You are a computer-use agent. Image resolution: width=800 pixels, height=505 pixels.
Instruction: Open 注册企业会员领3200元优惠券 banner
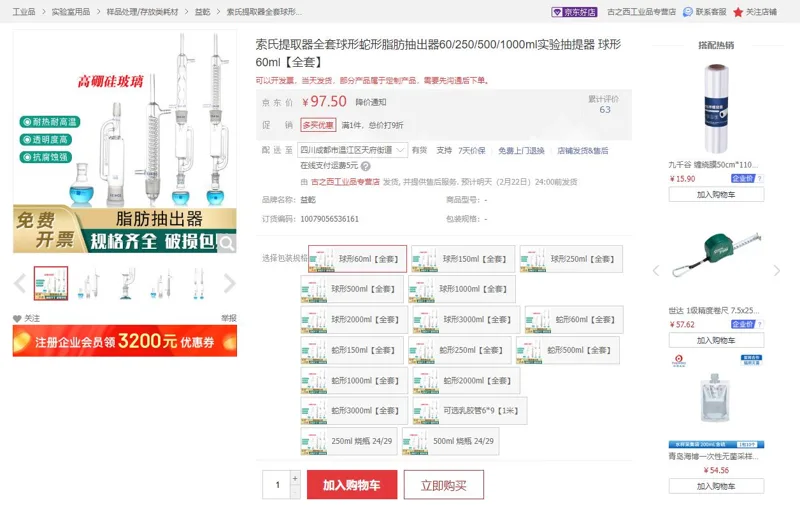[x=125, y=341]
